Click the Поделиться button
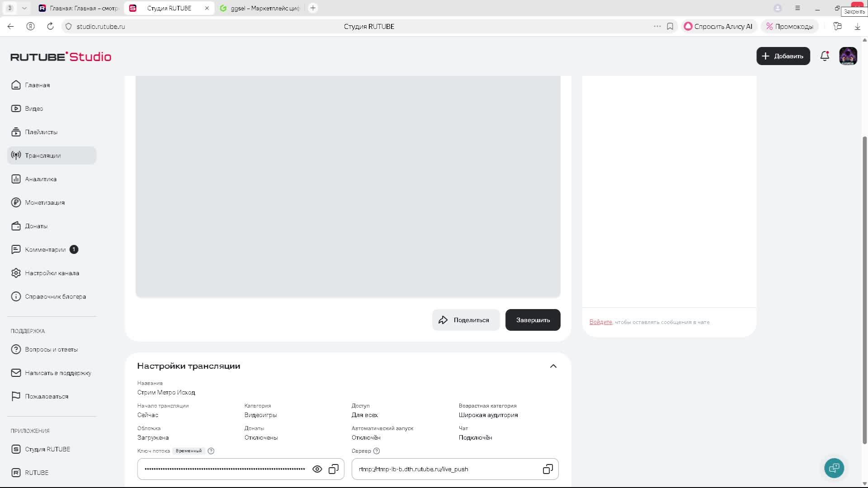 point(466,320)
